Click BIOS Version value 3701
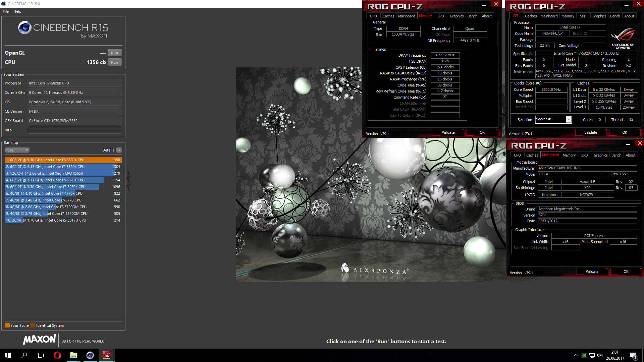Screen dimensions: 644x362 click(x=587, y=215)
